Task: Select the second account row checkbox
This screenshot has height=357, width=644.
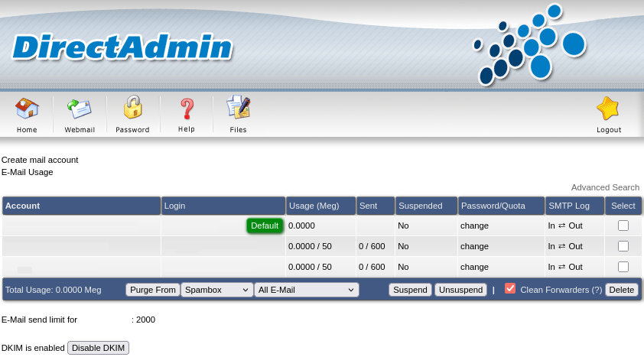Action: pyautogui.click(x=623, y=246)
